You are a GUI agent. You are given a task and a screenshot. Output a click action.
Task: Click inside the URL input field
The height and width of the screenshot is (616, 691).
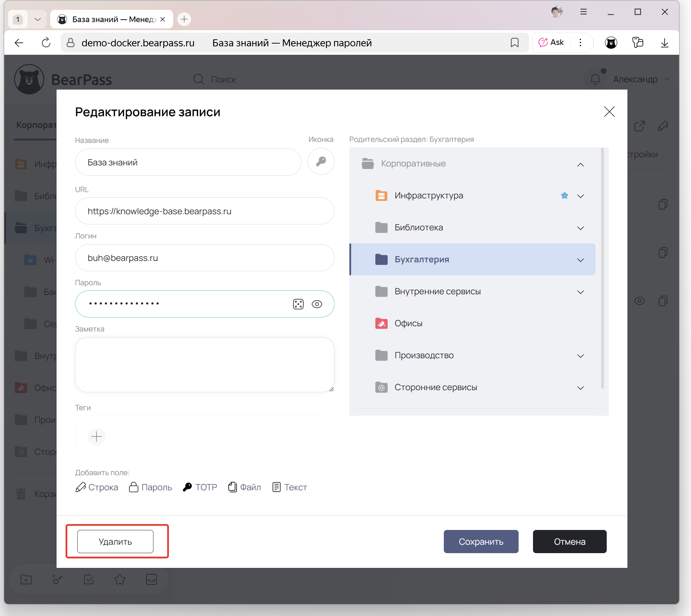pyautogui.click(x=205, y=211)
